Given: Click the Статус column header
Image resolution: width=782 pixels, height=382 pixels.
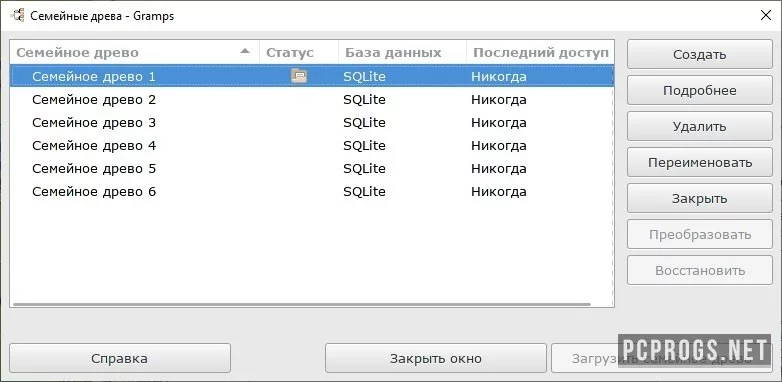Looking at the screenshot, I should [299, 52].
